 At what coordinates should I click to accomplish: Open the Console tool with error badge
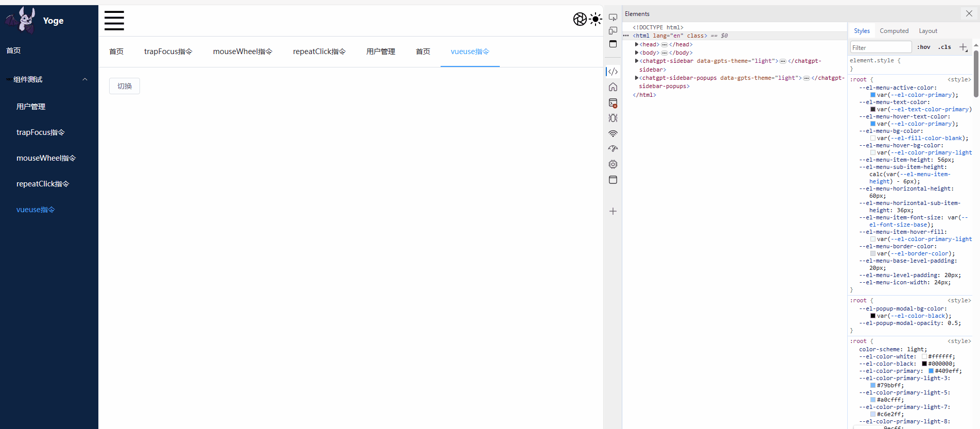pos(613,103)
